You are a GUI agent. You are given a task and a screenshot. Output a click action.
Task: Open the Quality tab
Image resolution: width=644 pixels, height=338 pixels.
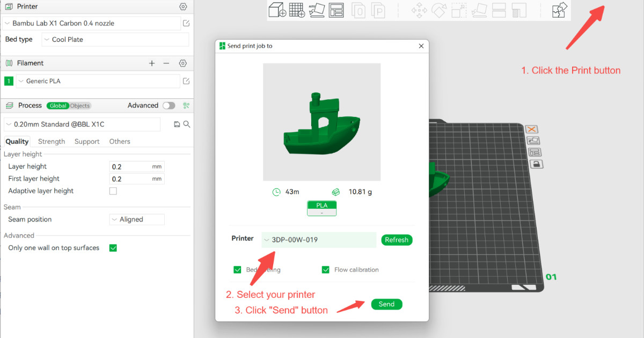pyautogui.click(x=17, y=142)
